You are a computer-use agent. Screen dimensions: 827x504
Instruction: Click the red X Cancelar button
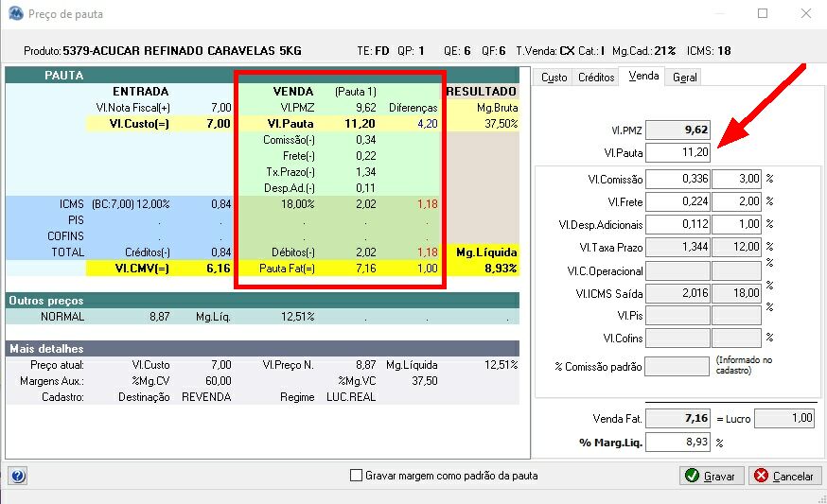pyautogui.click(x=784, y=476)
